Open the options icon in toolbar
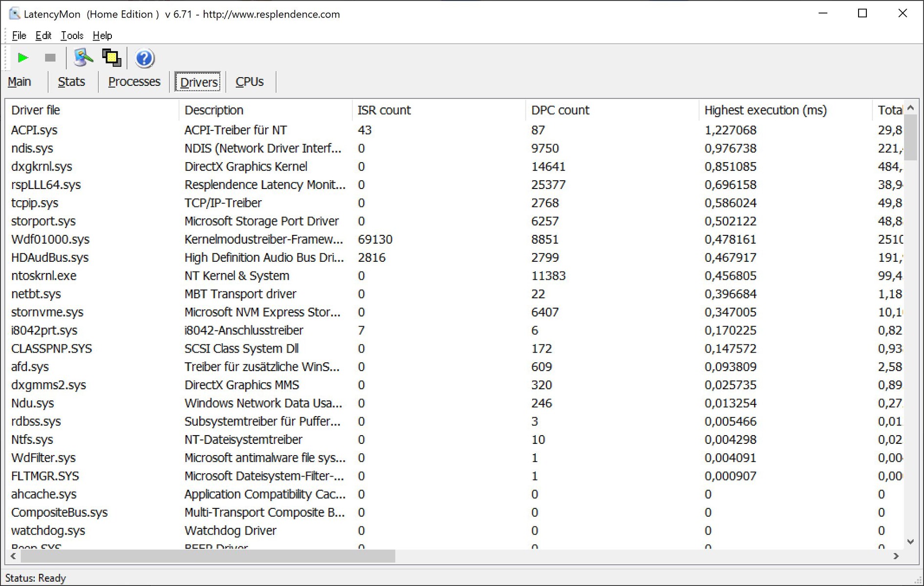 [x=83, y=58]
